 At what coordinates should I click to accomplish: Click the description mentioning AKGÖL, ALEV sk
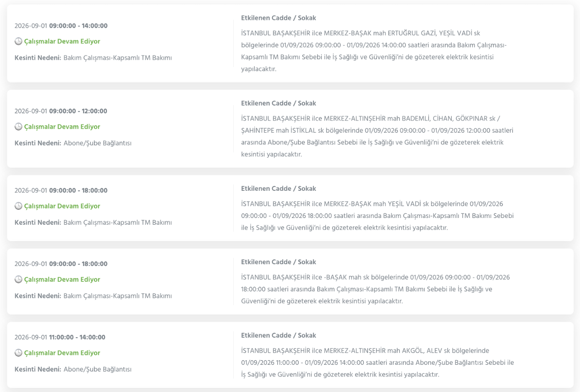pos(377,363)
